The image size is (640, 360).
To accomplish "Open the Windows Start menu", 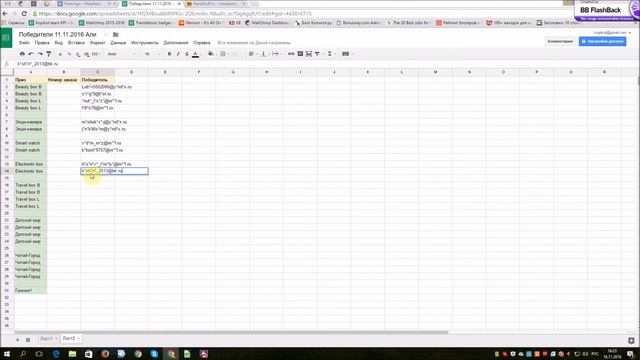I will 7,354.
